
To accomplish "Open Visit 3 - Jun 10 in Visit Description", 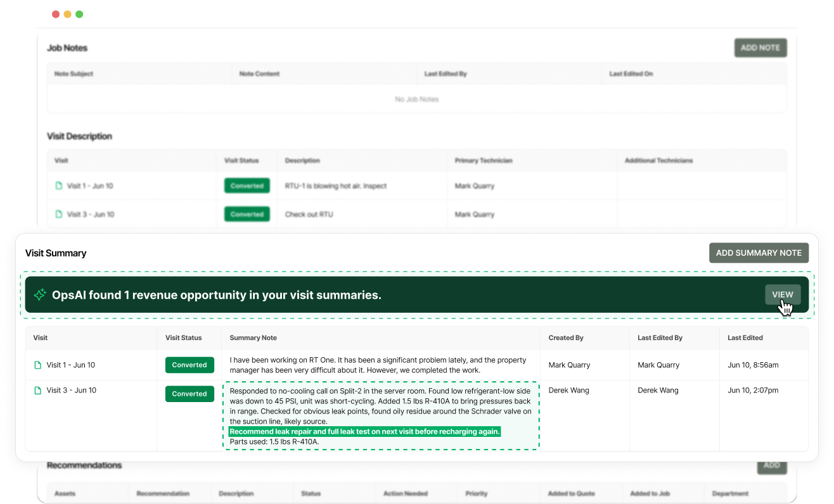I will [x=91, y=215].
